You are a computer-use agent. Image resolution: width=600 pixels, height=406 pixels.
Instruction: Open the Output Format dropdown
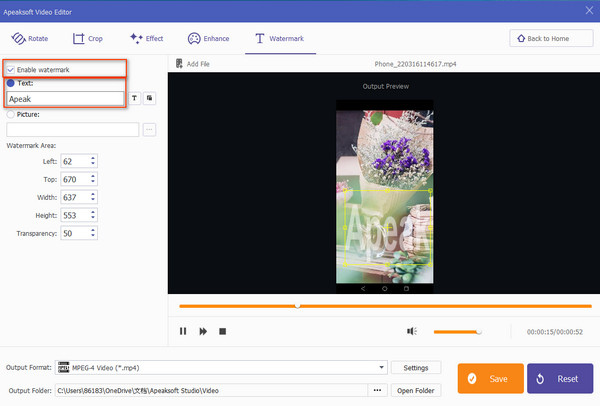(221, 368)
